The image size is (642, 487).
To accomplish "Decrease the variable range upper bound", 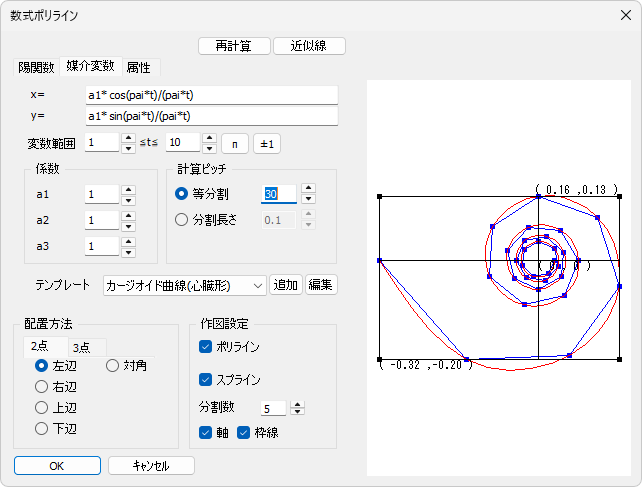I will pos(209,148).
